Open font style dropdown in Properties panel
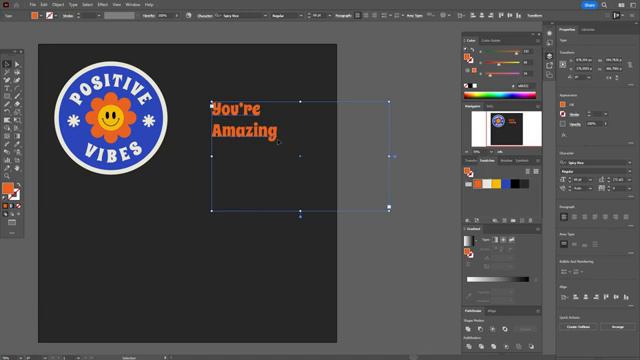640x360 pixels. 629,171
